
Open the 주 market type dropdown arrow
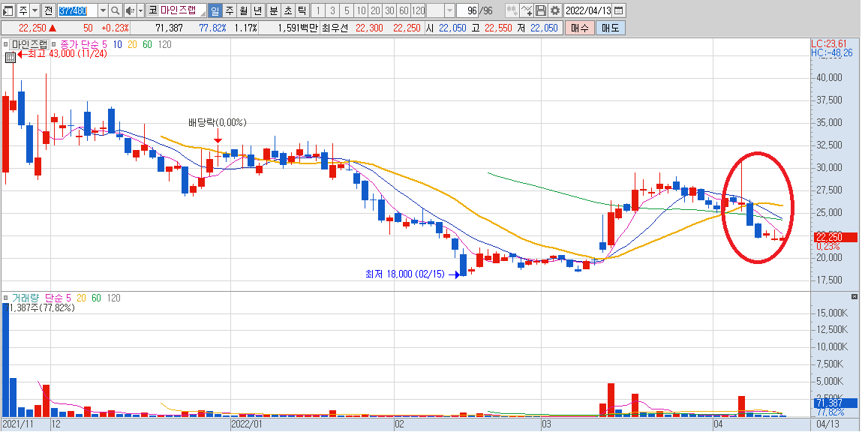pyautogui.click(x=35, y=10)
